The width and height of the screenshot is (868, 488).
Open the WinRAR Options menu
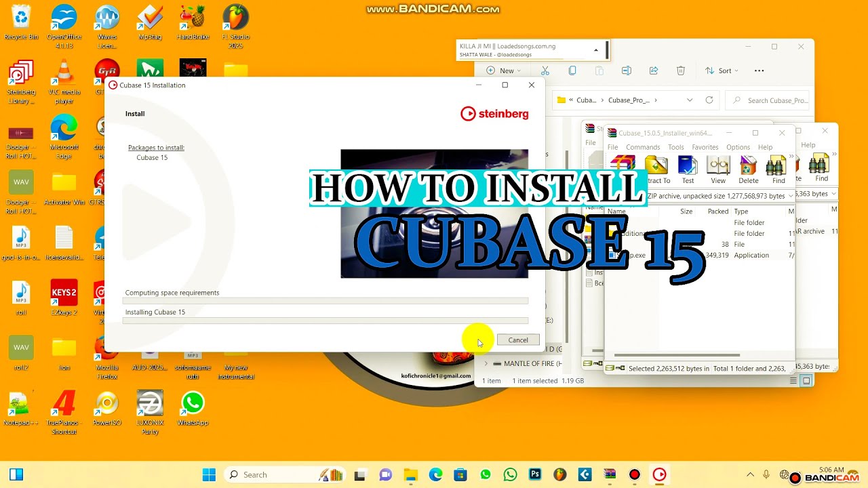[x=738, y=147]
